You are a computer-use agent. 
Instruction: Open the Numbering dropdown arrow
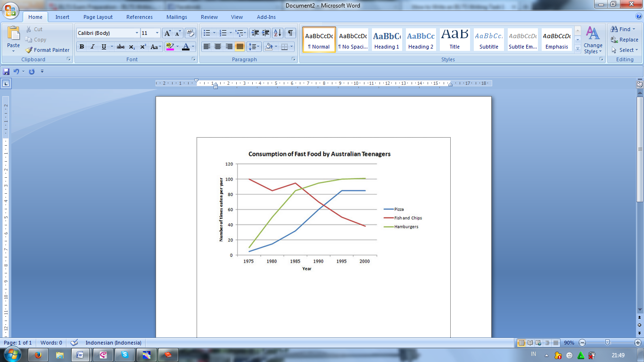pyautogui.click(x=231, y=33)
